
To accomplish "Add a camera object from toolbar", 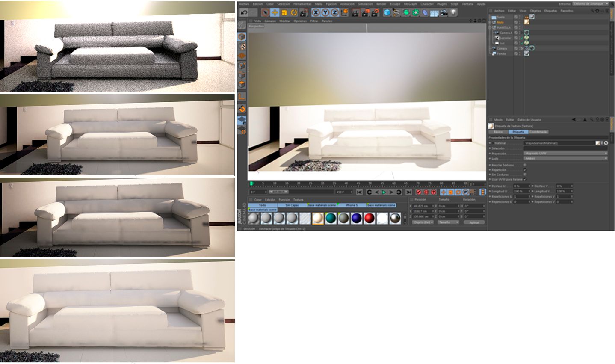I will pos(444,12).
